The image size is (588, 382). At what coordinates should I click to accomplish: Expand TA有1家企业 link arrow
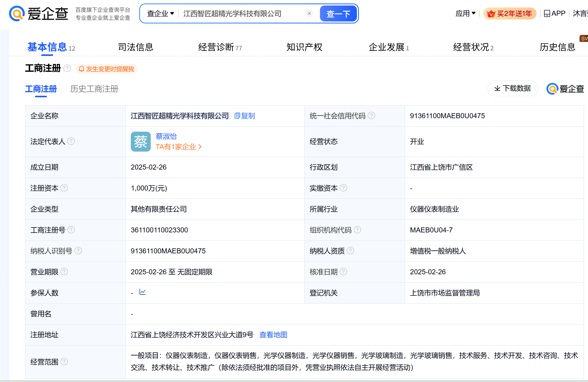click(x=200, y=147)
